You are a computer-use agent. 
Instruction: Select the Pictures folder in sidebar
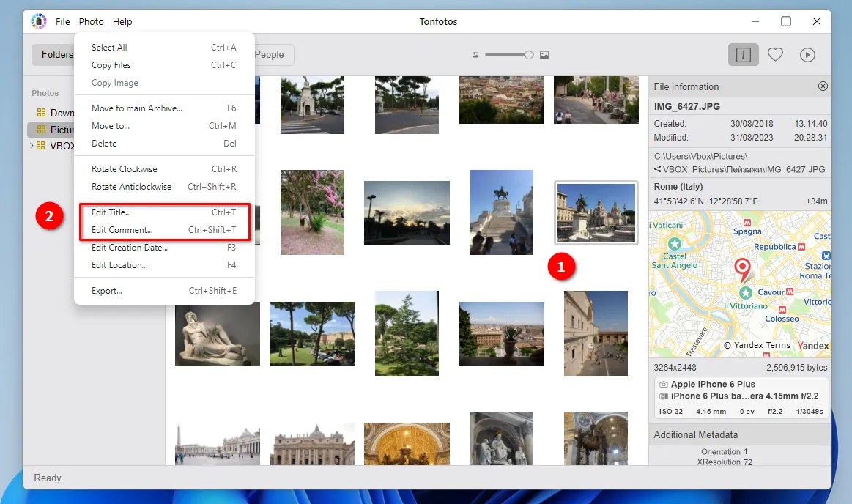pyautogui.click(x=51, y=129)
